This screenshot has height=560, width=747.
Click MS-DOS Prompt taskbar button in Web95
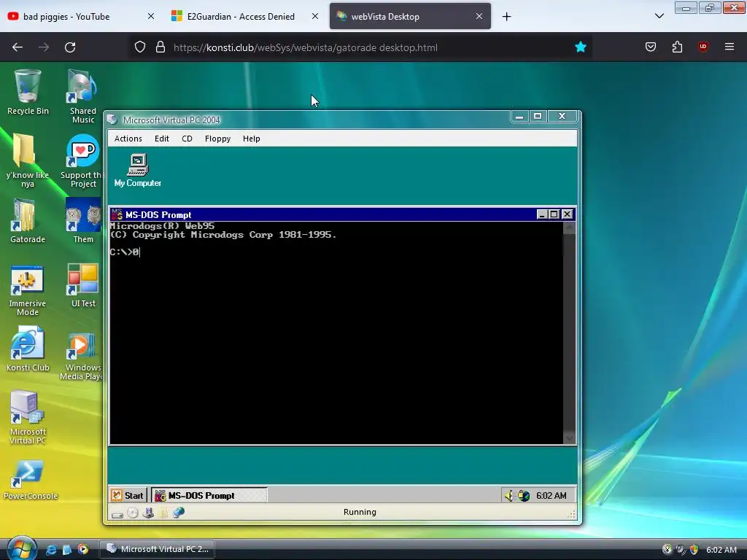click(209, 496)
